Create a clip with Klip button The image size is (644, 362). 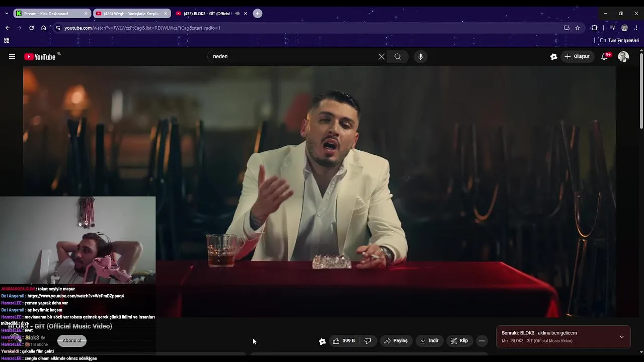(x=459, y=341)
